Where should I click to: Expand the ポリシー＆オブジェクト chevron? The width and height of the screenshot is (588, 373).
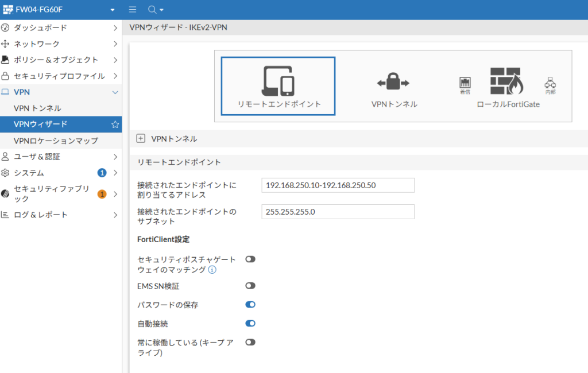pyautogui.click(x=115, y=60)
